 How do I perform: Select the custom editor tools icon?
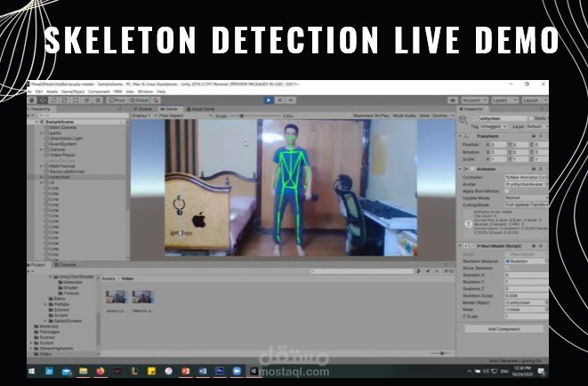[x=98, y=101]
